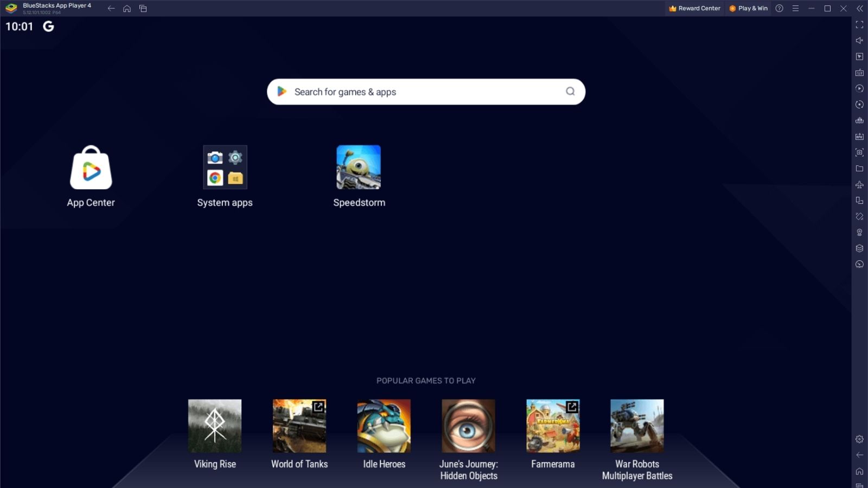Click the Install APK sidebar icon
Image resolution: width=868 pixels, height=488 pixels.
click(x=859, y=137)
